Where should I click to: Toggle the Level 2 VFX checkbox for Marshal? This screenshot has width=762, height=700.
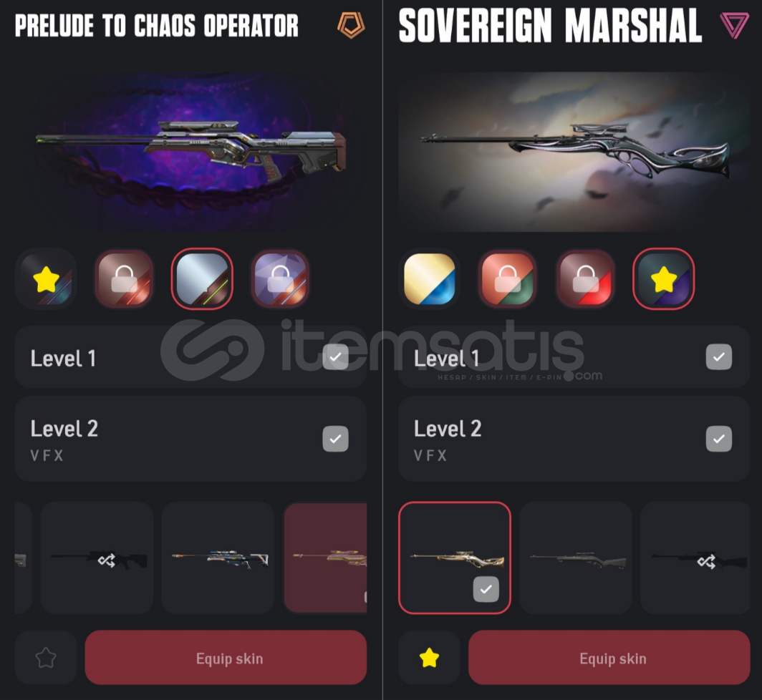click(x=719, y=439)
